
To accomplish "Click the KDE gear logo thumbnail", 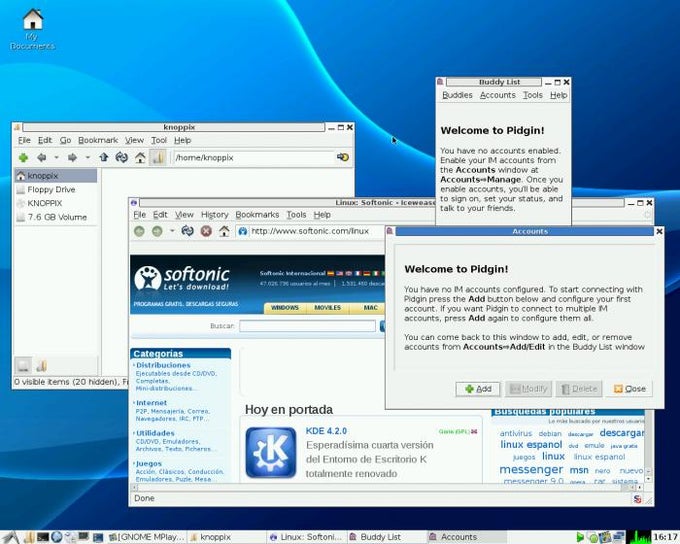I will [x=271, y=452].
